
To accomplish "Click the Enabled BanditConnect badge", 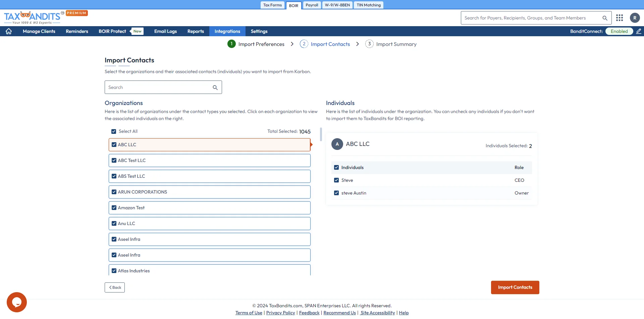I will 619,31.
